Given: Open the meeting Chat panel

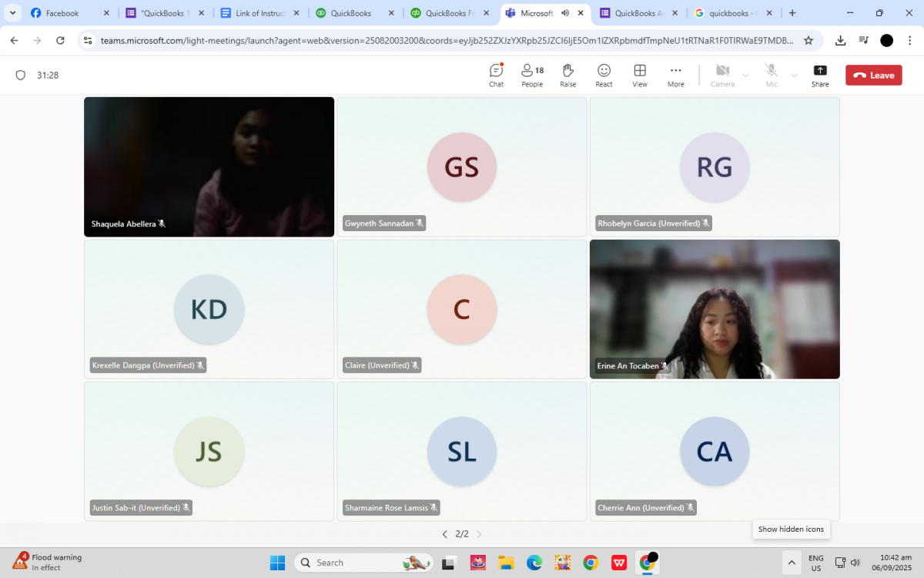Looking at the screenshot, I should 496,75.
